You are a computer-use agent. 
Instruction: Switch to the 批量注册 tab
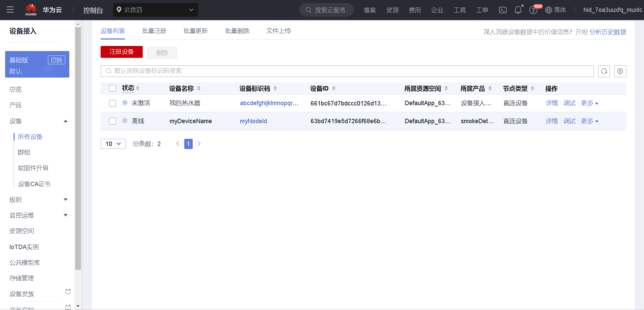pos(154,31)
